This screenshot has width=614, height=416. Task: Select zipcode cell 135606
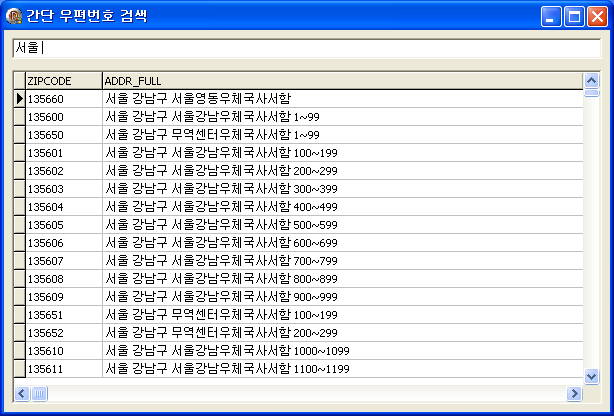tap(64, 243)
